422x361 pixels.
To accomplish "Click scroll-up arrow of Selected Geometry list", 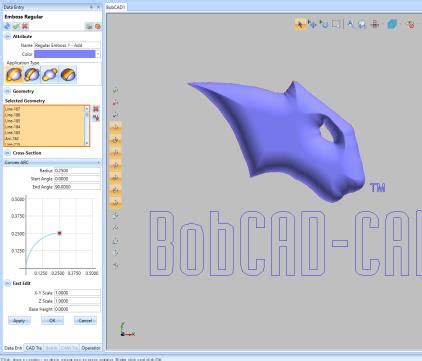I will 87,108.
